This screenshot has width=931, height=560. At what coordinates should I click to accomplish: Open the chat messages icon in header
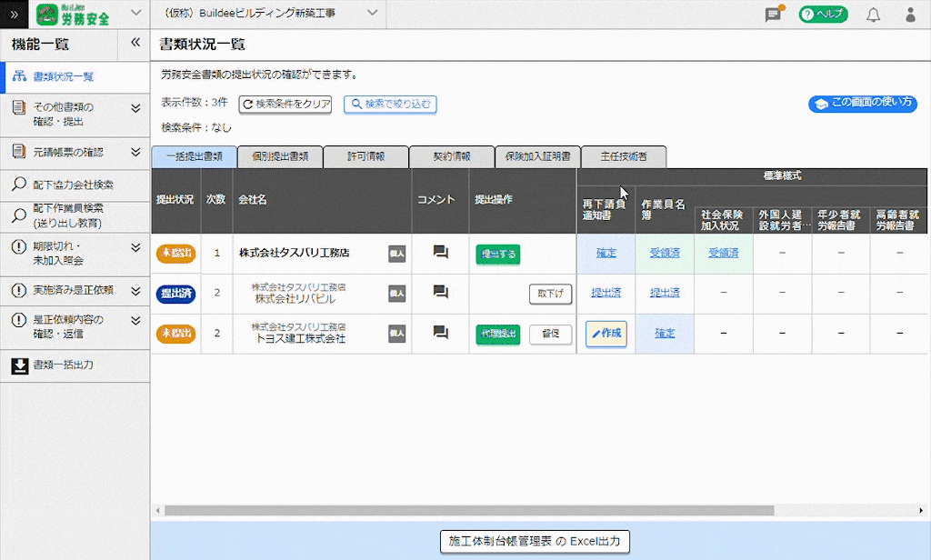coord(773,15)
